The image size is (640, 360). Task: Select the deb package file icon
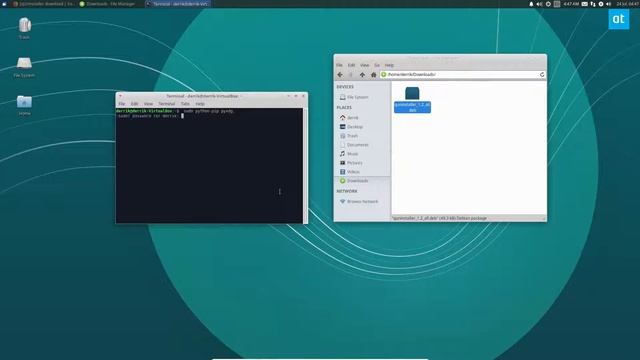pos(412,93)
